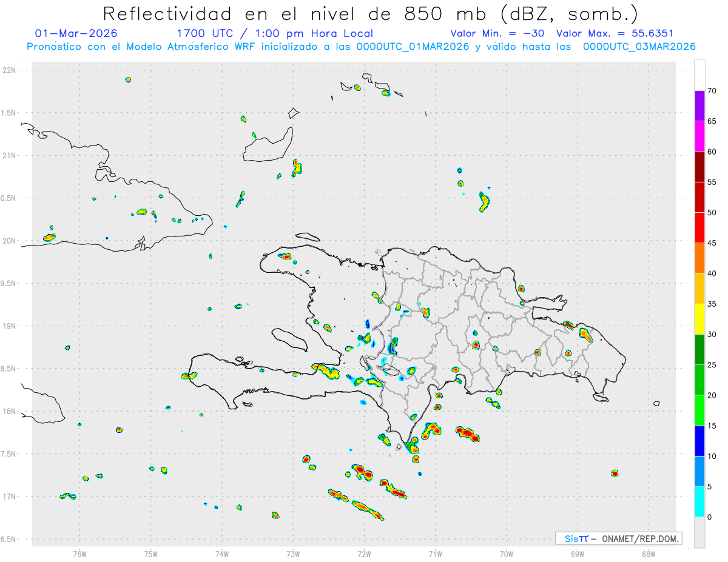Click the dark green 25–30 dBZ legend swatch
Screen dimensions: 728x562
[x=699, y=350]
